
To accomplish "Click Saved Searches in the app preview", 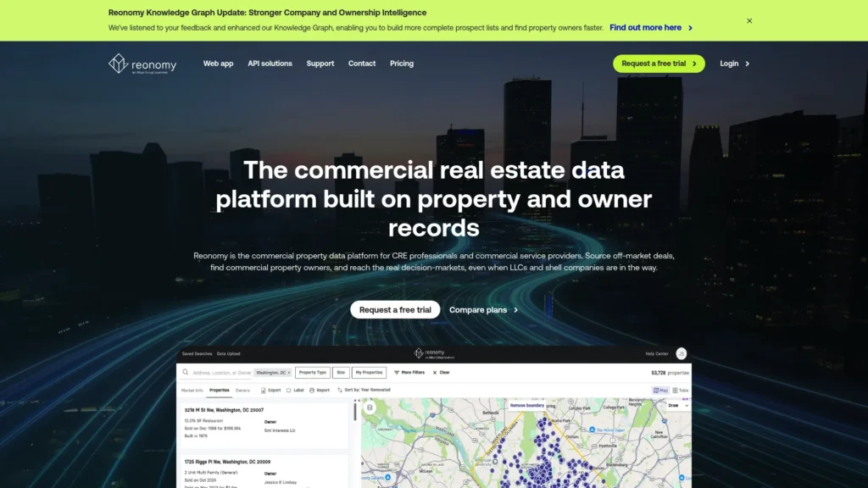I will pyautogui.click(x=197, y=353).
